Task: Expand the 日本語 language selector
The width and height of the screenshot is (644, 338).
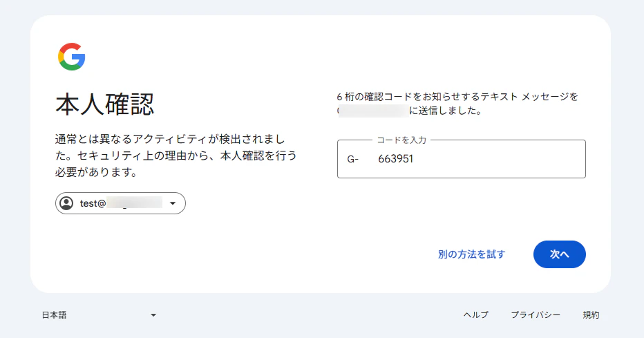Action: click(x=99, y=315)
